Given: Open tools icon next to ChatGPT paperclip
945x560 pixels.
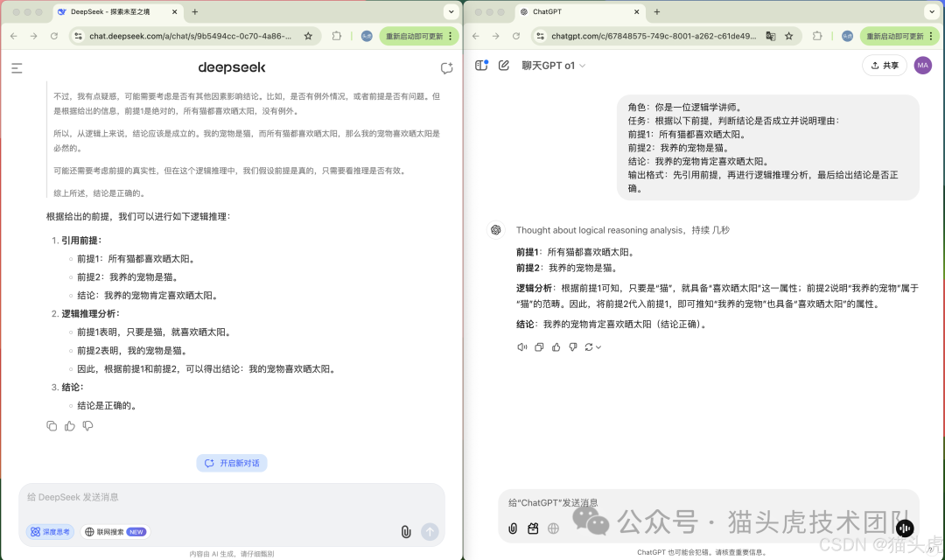Looking at the screenshot, I should (x=533, y=528).
